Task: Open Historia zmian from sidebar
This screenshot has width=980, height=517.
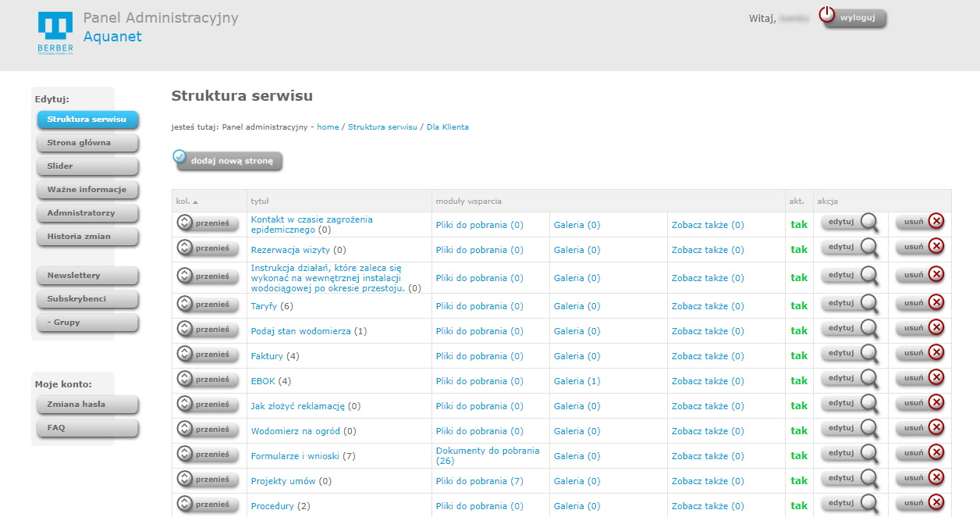Action: pos(87,237)
